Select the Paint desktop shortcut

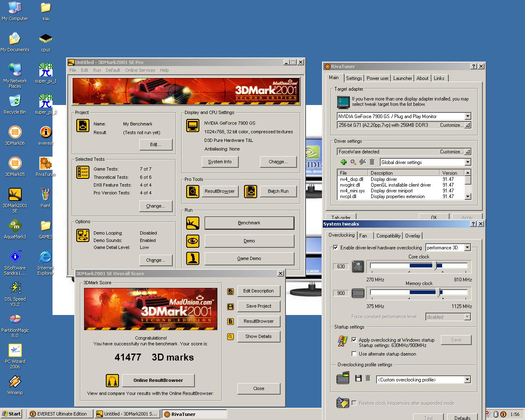click(x=46, y=198)
